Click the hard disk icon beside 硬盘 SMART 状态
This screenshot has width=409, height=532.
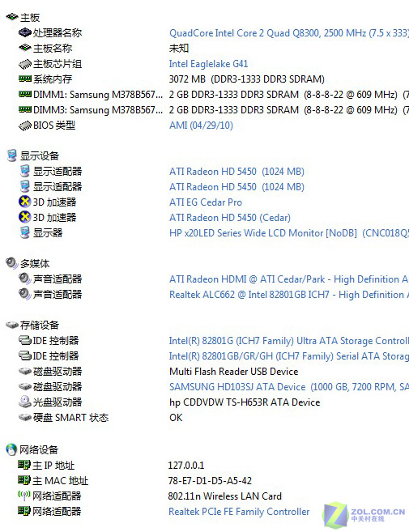(25, 417)
